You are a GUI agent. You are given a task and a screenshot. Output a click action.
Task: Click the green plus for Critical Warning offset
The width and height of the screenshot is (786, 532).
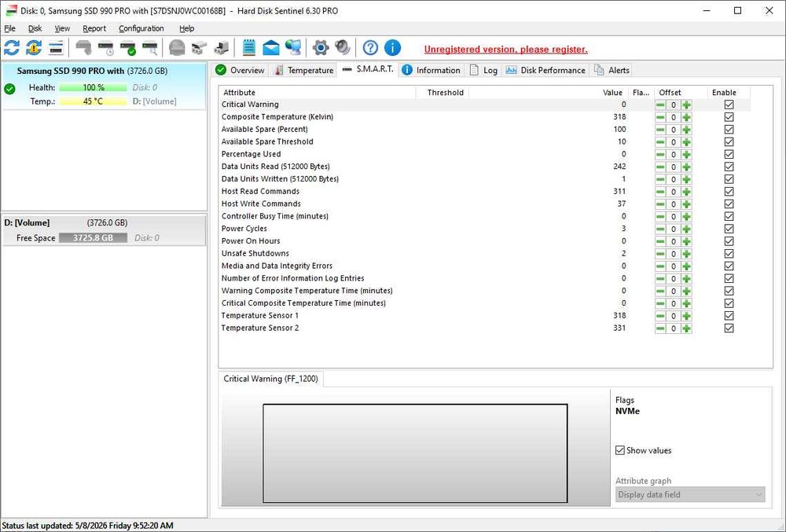tap(686, 105)
